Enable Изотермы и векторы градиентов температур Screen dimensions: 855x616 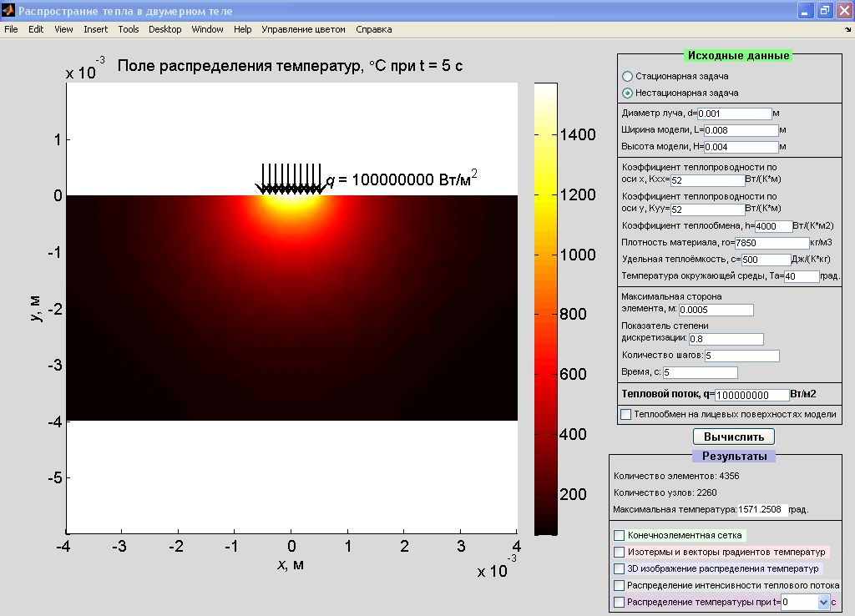619,552
